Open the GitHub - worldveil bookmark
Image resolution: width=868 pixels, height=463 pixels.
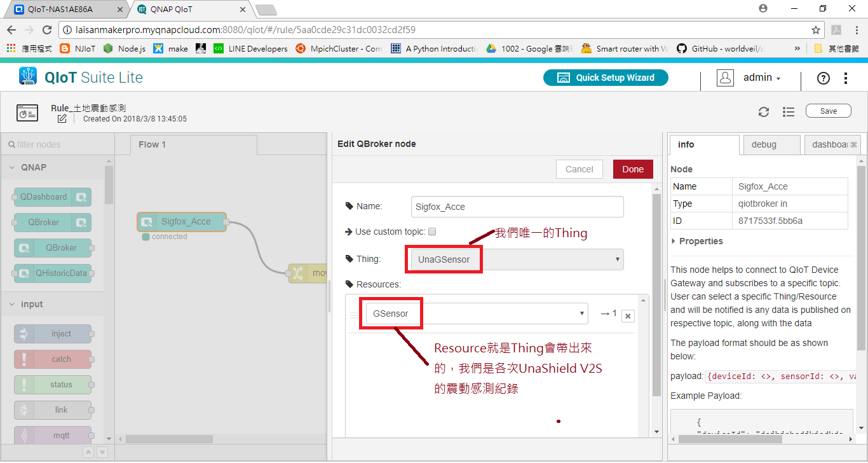coord(721,48)
